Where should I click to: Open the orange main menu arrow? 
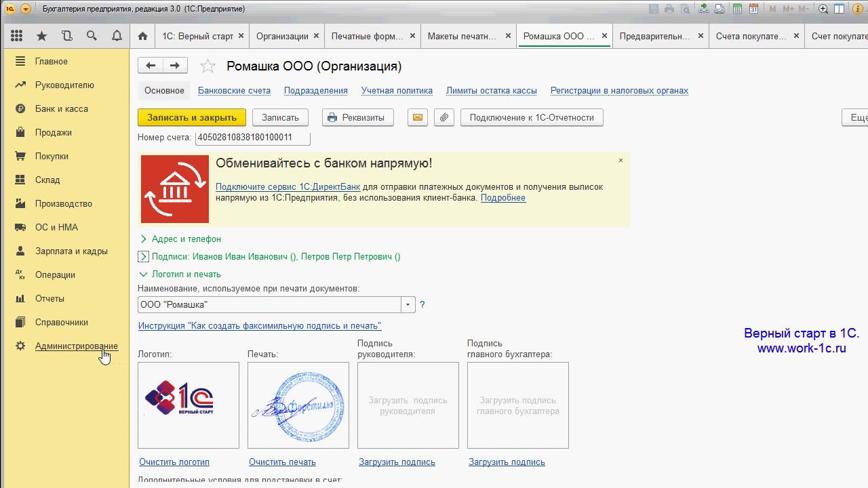coord(26,9)
